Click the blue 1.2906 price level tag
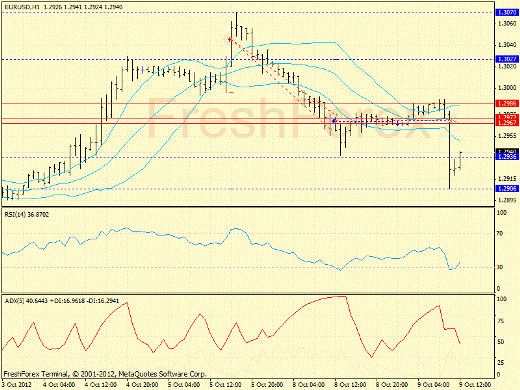The width and height of the screenshot is (520, 390). click(507, 188)
